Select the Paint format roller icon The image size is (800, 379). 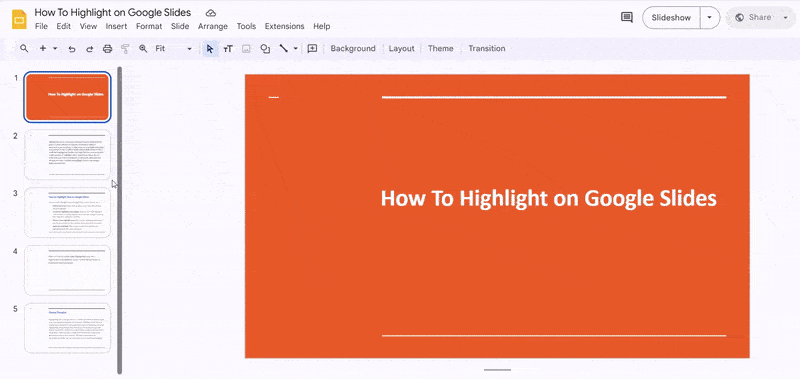click(x=125, y=48)
